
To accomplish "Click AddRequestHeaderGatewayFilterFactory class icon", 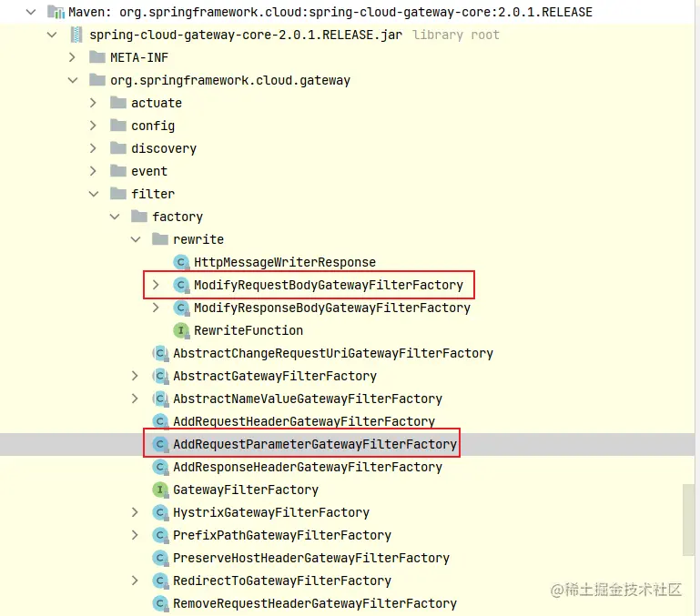I will [x=160, y=421].
